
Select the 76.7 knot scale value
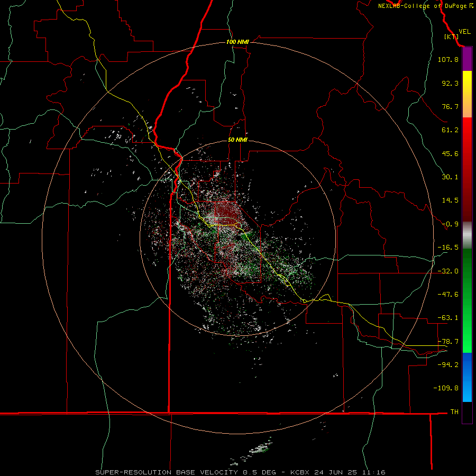(x=450, y=106)
